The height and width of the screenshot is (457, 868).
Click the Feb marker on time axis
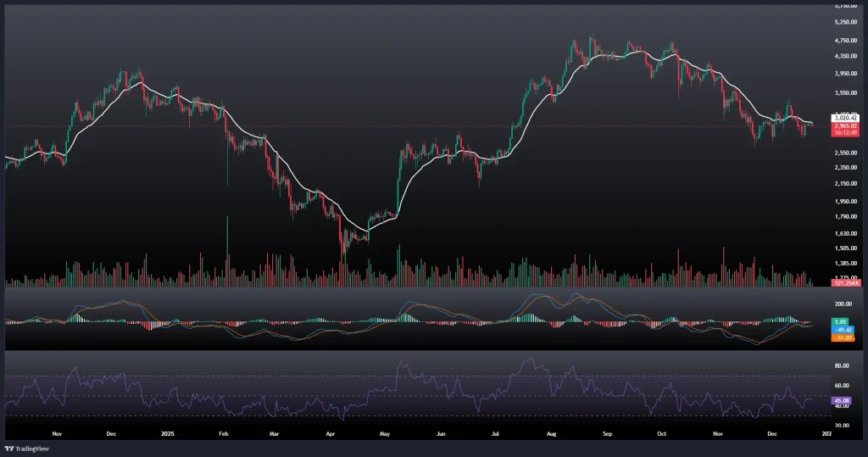coord(223,432)
